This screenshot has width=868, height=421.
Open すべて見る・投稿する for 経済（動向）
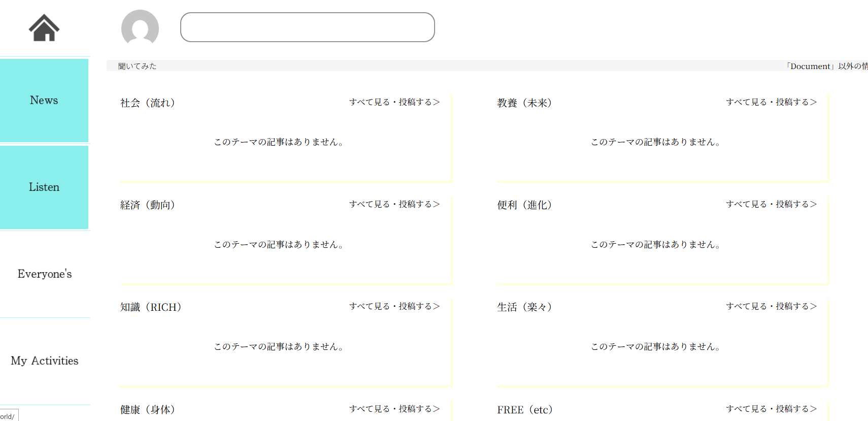click(x=394, y=204)
